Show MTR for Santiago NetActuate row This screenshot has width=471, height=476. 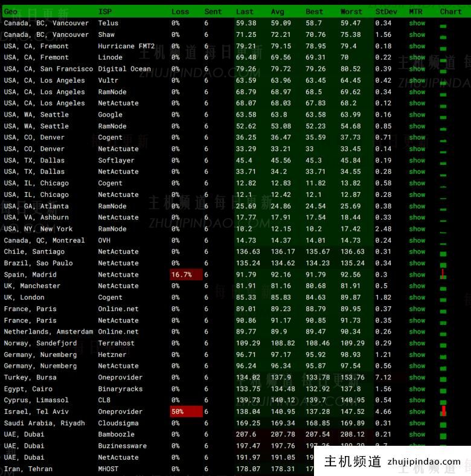417,252
